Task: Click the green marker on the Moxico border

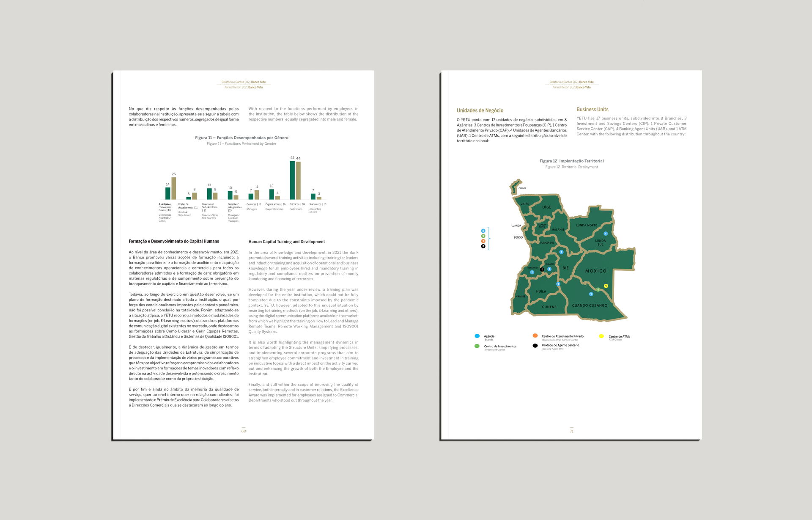Action: pos(598,290)
